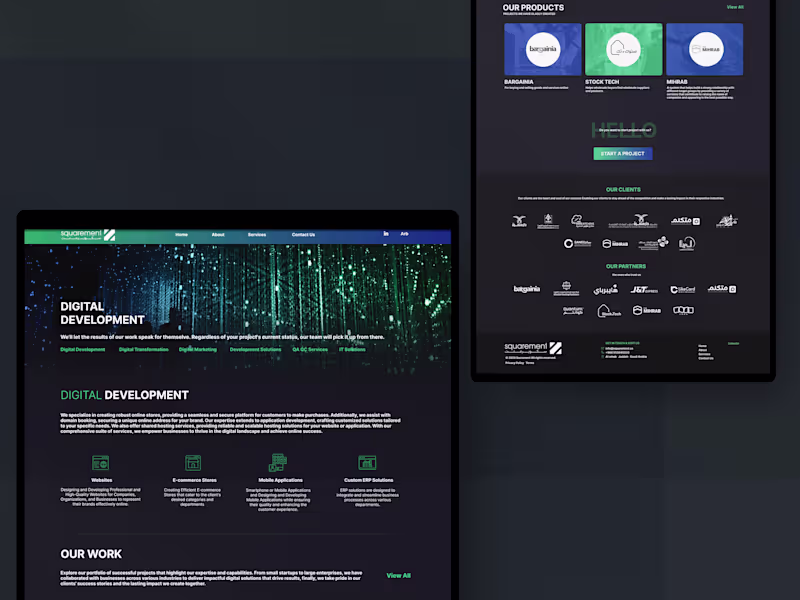
Task: Click the Squarement logo in the header
Action: (x=88, y=235)
